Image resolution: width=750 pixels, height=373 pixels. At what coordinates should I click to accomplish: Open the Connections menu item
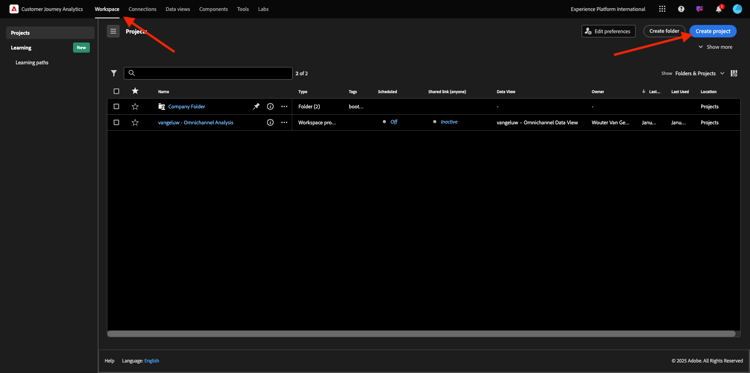[x=143, y=9]
